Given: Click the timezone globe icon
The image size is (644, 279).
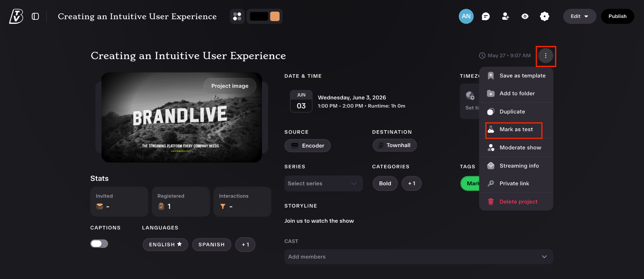Looking at the screenshot, I should click(470, 95).
